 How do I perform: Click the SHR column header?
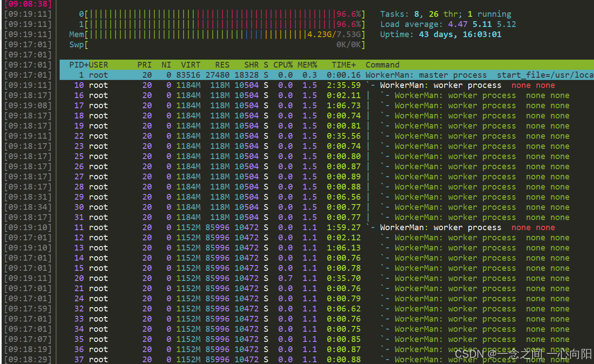(x=251, y=65)
